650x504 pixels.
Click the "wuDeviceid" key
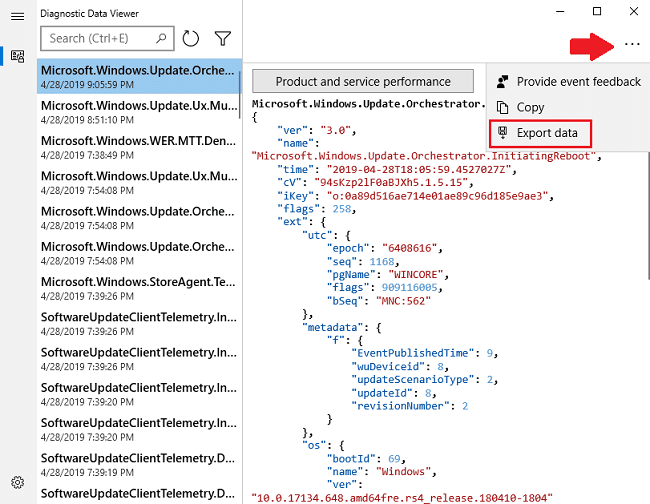click(388, 367)
